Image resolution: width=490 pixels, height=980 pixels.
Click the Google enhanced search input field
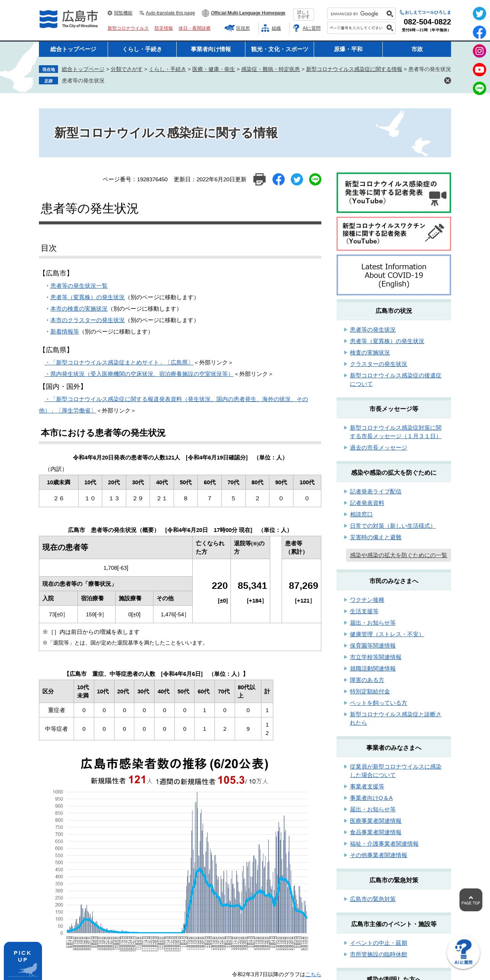click(x=356, y=14)
